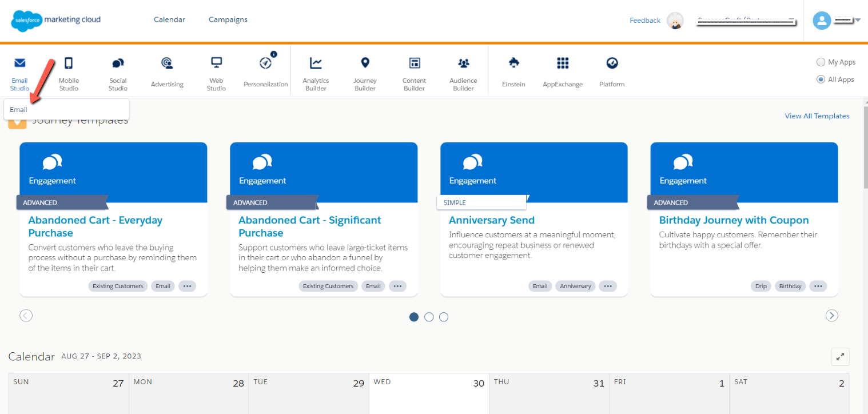
Task: Click the Anniversary tag
Action: (x=575, y=286)
